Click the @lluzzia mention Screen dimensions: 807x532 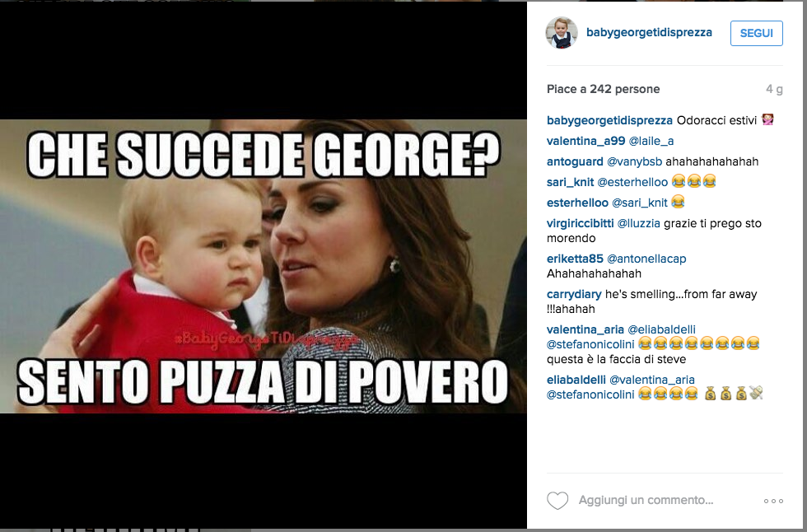(x=639, y=223)
